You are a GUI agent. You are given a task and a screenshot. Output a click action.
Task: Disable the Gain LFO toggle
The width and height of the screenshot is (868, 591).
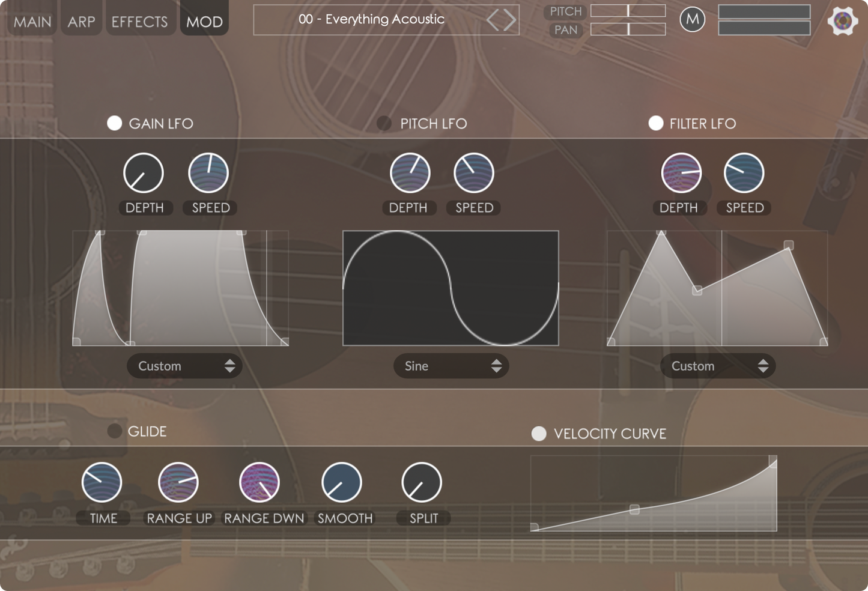coord(114,123)
